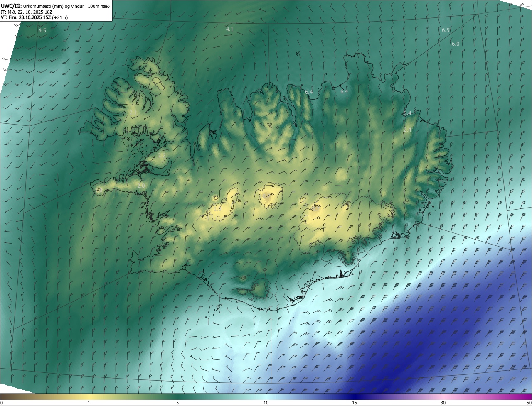Click the valid time line 'VT: Fim. 23.10.2025 15Z (+21 h)'
This screenshot has width=532, height=406.
tap(34, 17)
